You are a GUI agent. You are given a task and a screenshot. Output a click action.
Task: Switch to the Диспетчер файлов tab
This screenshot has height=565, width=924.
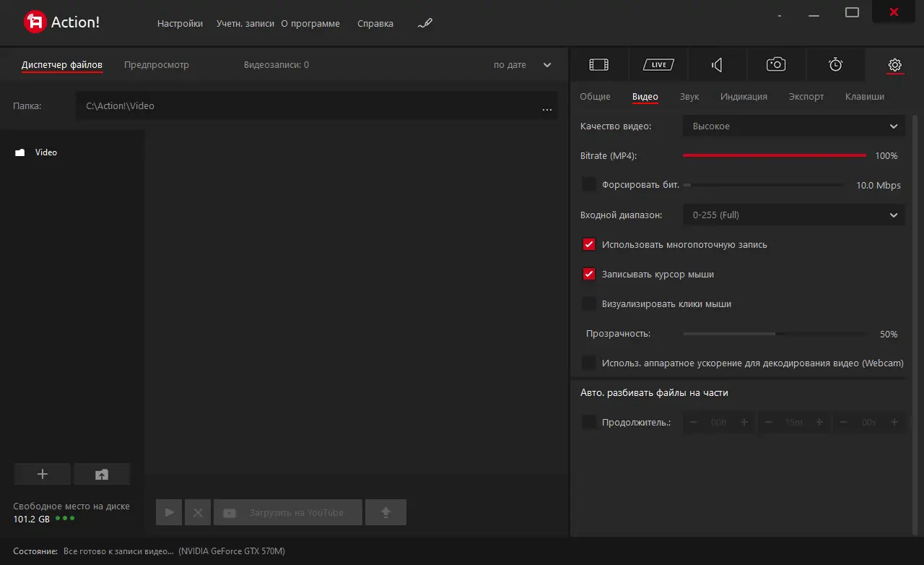pyautogui.click(x=62, y=65)
